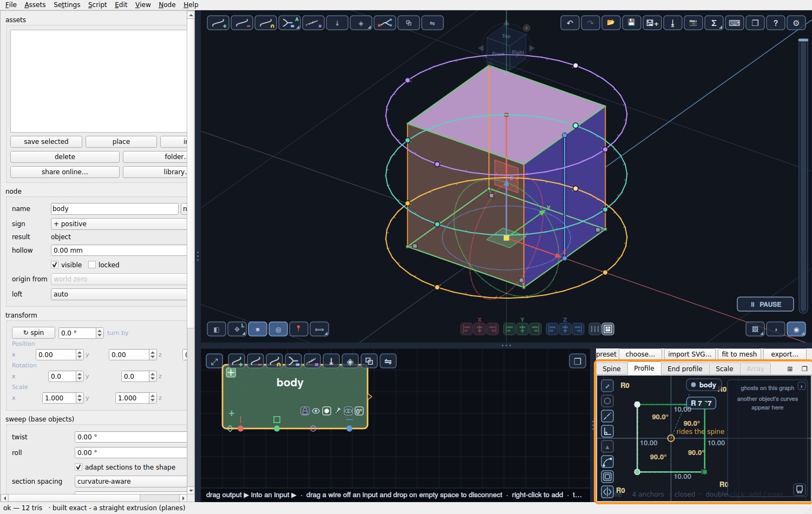This screenshot has height=514, width=812.
Task: Open the Assets menu
Action: (35, 4)
